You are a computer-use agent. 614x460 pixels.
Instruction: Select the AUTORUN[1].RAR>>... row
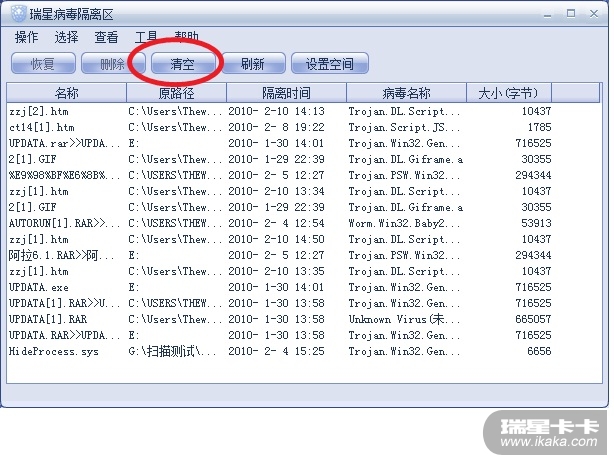pos(280,224)
